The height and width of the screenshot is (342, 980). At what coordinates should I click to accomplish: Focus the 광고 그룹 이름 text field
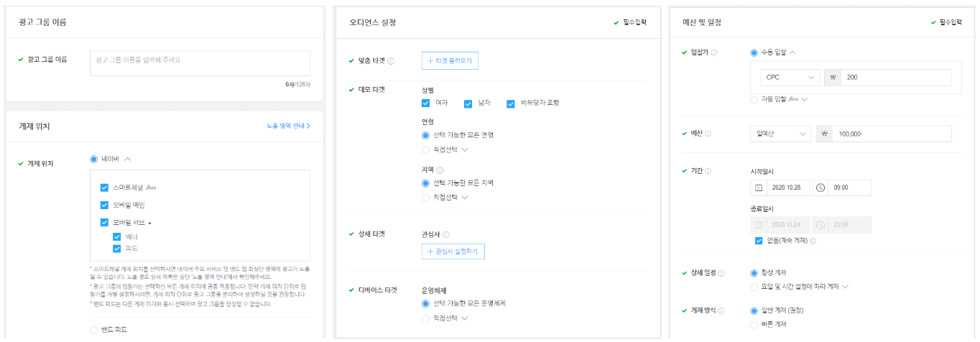200,63
